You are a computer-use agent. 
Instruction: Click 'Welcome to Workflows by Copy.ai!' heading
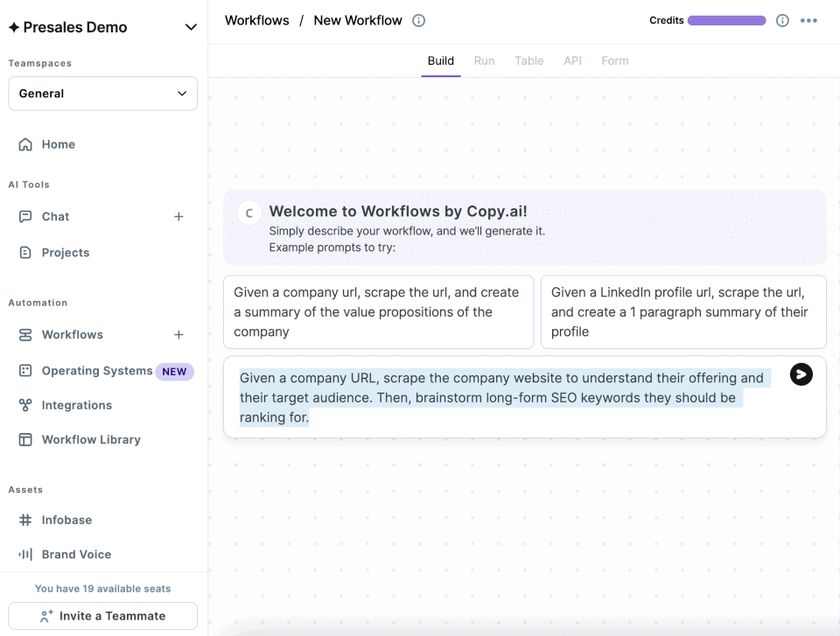click(398, 211)
